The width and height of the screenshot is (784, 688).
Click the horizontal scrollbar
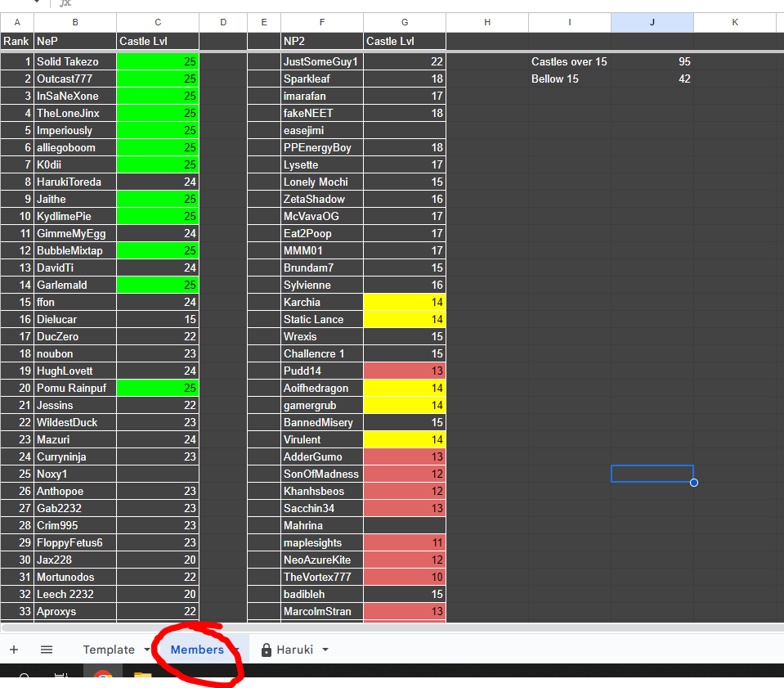click(x=392, y=627)
